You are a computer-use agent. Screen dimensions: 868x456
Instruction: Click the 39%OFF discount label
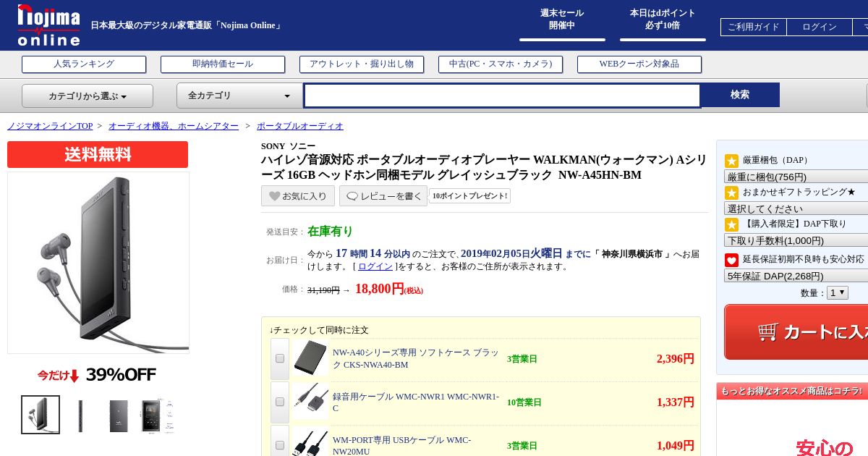click(x=97, y=375)
